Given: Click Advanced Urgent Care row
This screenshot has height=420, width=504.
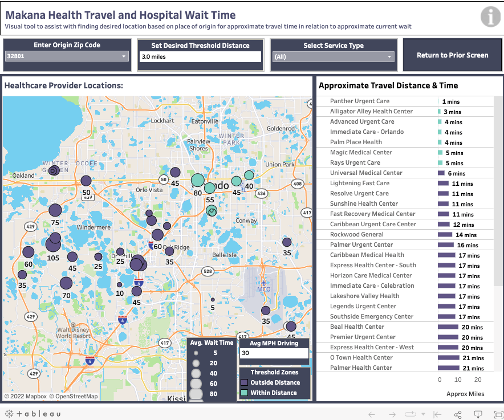Looking at the screenshot, I should tap(405, 122).
